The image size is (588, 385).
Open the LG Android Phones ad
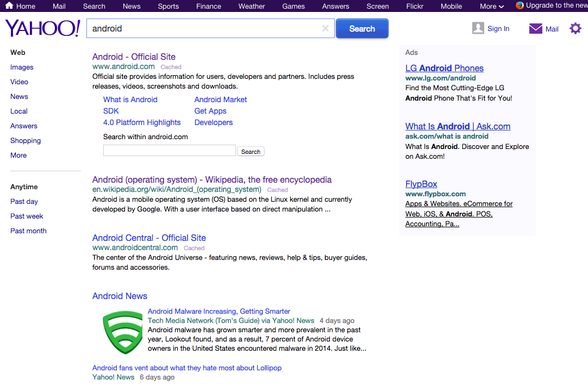[445, 69]
